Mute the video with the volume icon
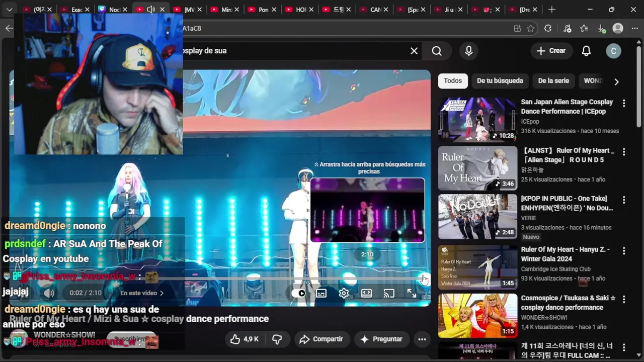 click(49, 293)
